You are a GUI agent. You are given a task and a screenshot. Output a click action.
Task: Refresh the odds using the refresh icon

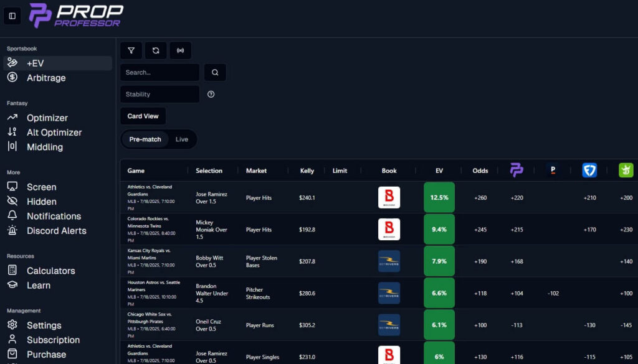click(x=155, y=50)
